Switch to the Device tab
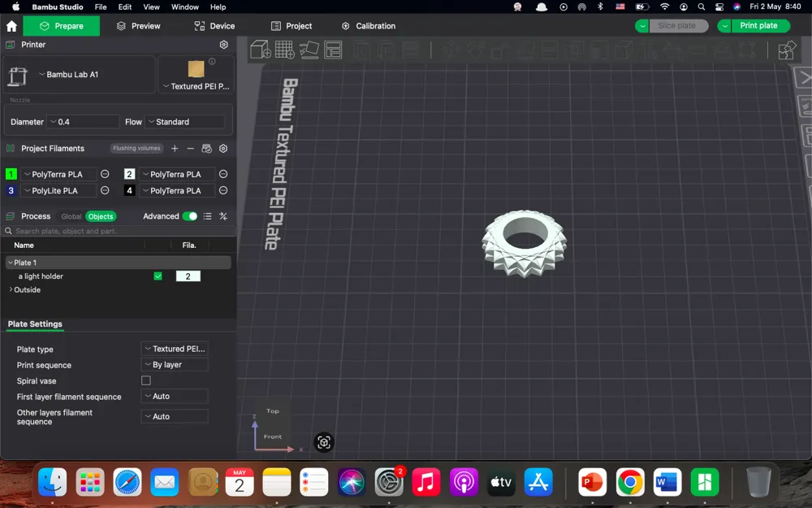This screenshot has width=812, height=508. (x=214, y=26)
